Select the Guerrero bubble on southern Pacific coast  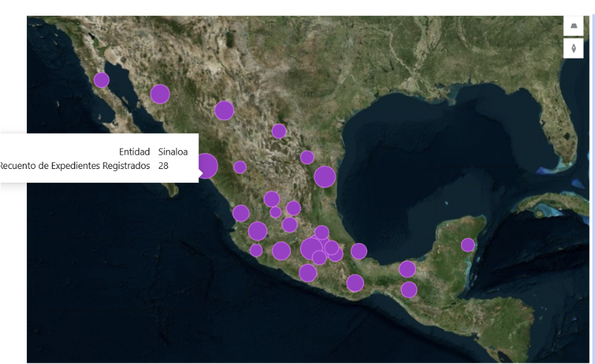(308, 273)
